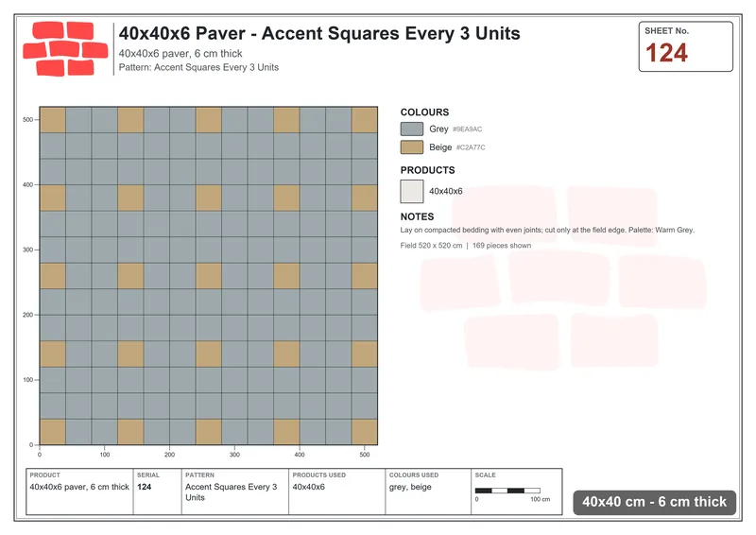Click the PRODUCTS heading
The width and height of the screenshot is (756, 535).
[427, 170]
